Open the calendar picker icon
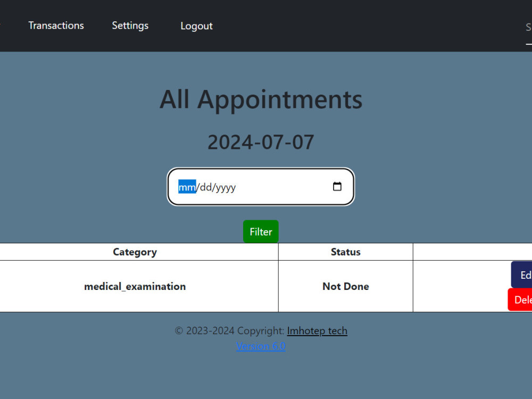The width and height of the screenshot is (532, 399). click(337, 187)
